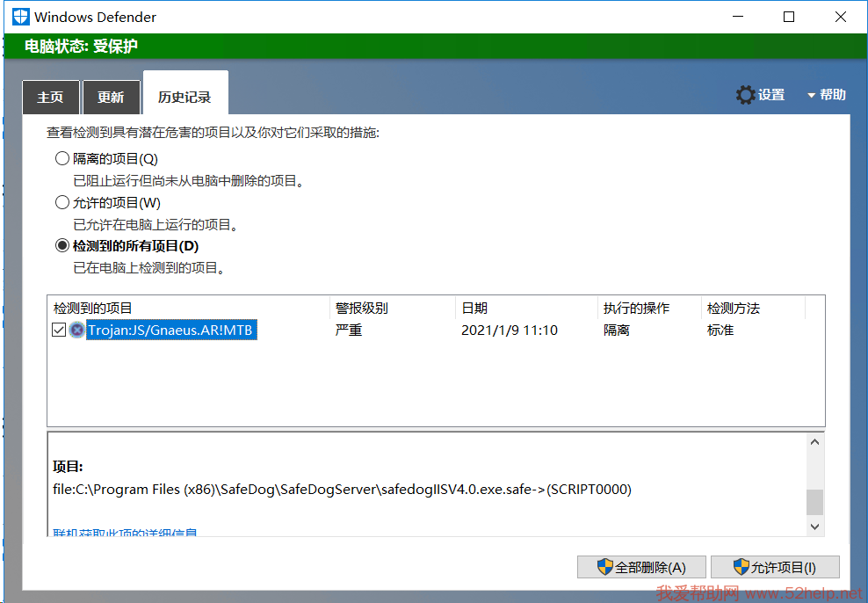The height and width of the screenshot is (603, 868).
Task: Open 联机获取此项的详细信息 link
Action: 125,533
